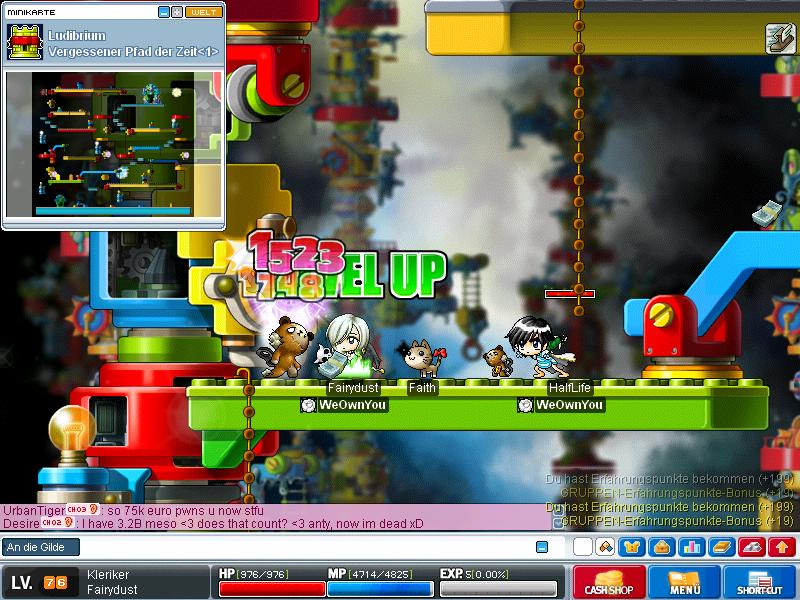Click the chat text input field
Image resolution: width=800 pixels, height=600 pixels.
click(x=300, y=547)
